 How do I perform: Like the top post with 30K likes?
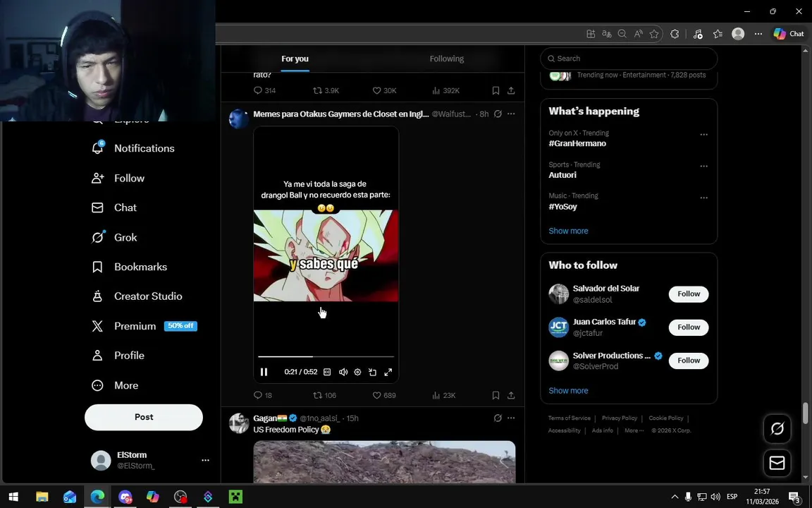384,91
